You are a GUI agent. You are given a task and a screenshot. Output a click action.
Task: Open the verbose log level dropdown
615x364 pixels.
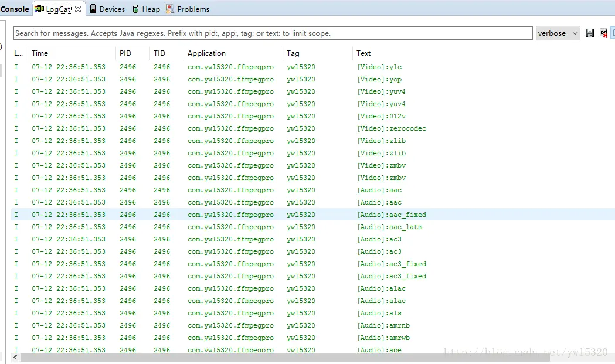click(x=558, y=33)
